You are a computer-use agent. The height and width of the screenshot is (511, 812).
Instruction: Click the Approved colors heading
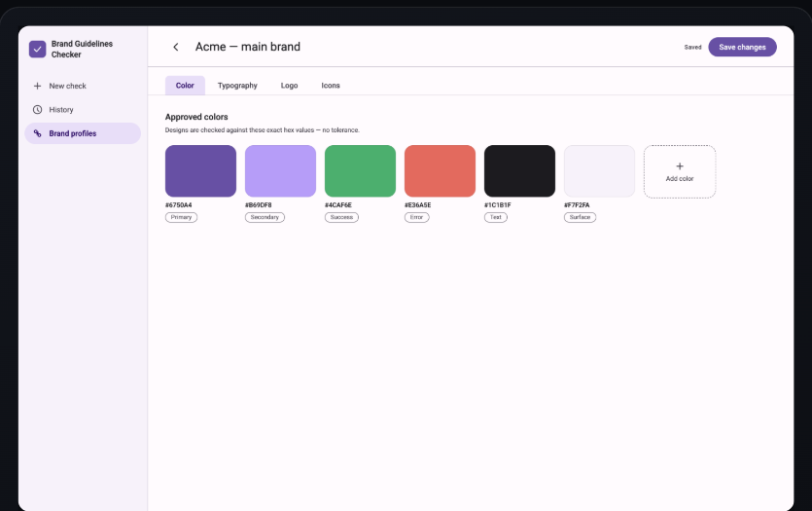point(196,117)
